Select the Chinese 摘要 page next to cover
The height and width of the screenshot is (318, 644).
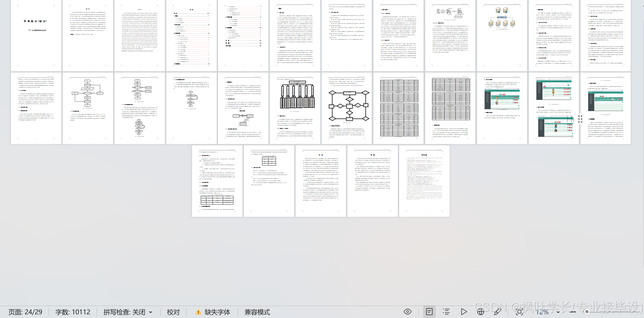(88, 35)
